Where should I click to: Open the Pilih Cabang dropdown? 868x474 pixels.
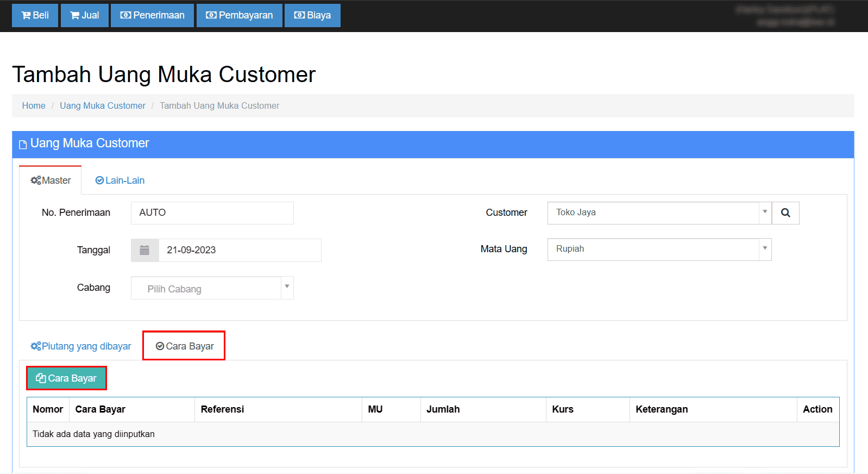click(212, 288)
